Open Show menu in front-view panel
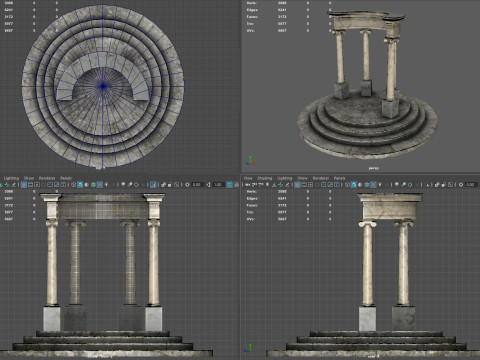 [x=29, y=178]
